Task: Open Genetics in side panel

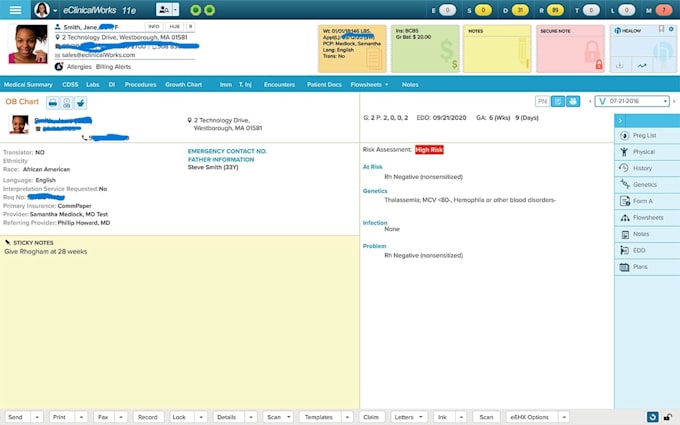Action: 647,185
